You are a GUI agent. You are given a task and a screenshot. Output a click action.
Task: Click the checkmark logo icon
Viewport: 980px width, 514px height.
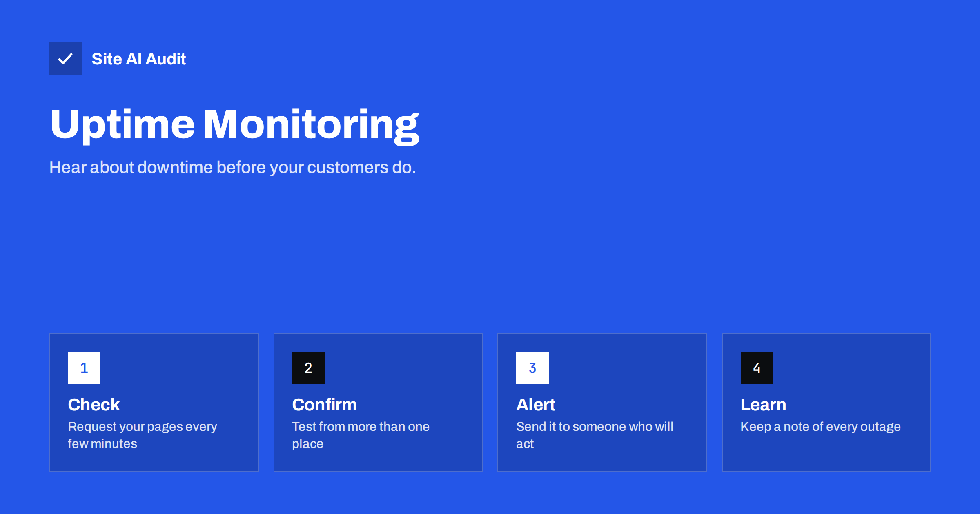pos(65,59)
